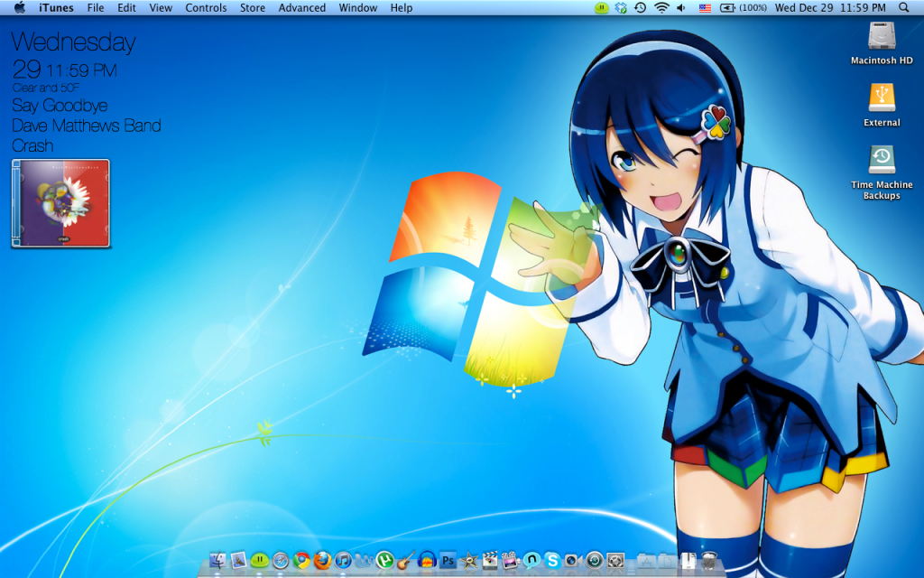Launch Audacity headphones icon in Dock

click(x=427, y=560)
